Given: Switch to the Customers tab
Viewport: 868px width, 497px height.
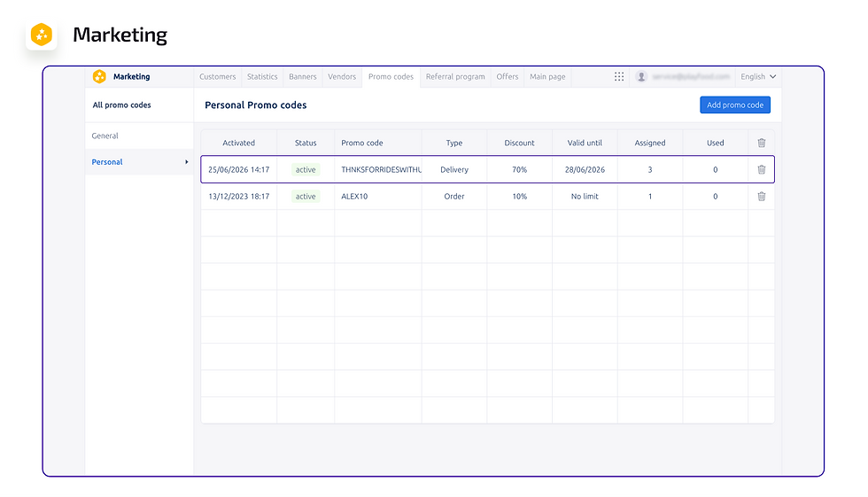Looking at the screenshot, I should [x=217, y=76].
